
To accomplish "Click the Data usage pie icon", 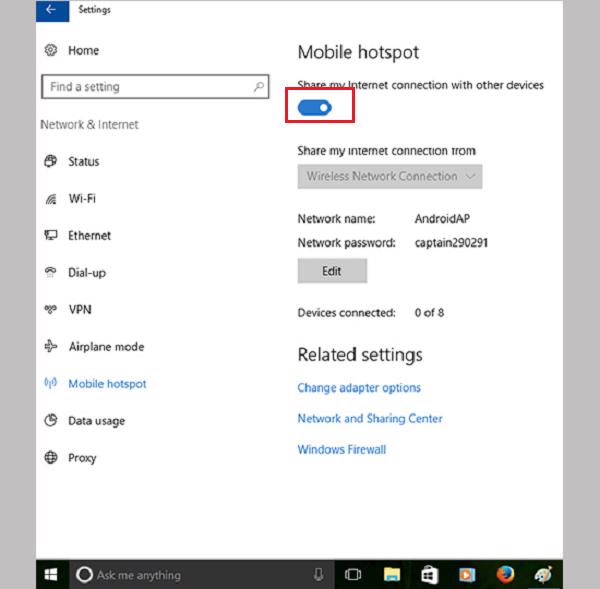I will (50, 421).
